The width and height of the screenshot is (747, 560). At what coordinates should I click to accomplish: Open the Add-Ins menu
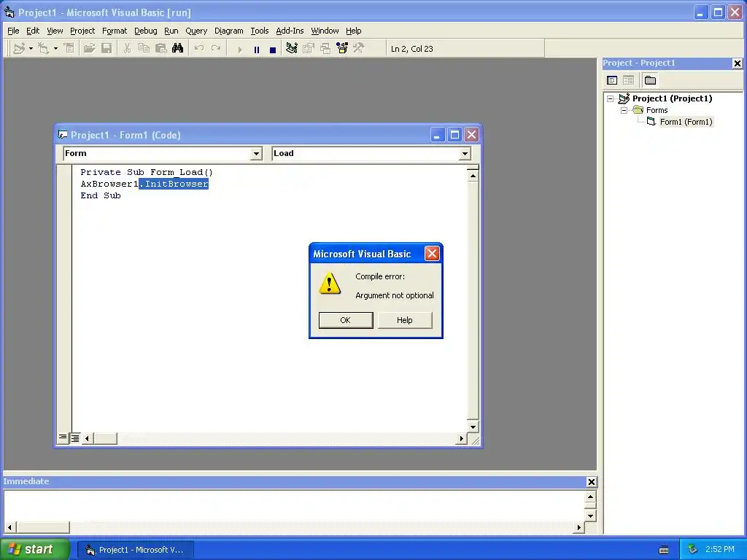point(290,31)
